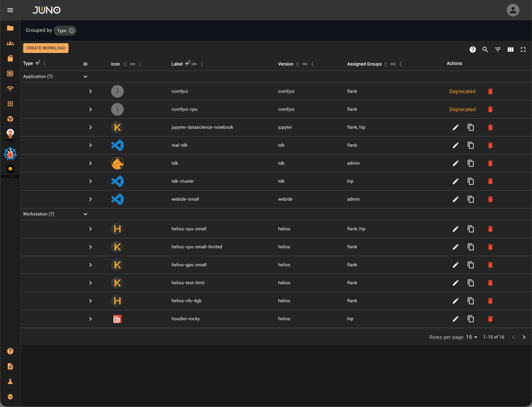Open the bug report sidebar icon

click(x=10, y=397)
